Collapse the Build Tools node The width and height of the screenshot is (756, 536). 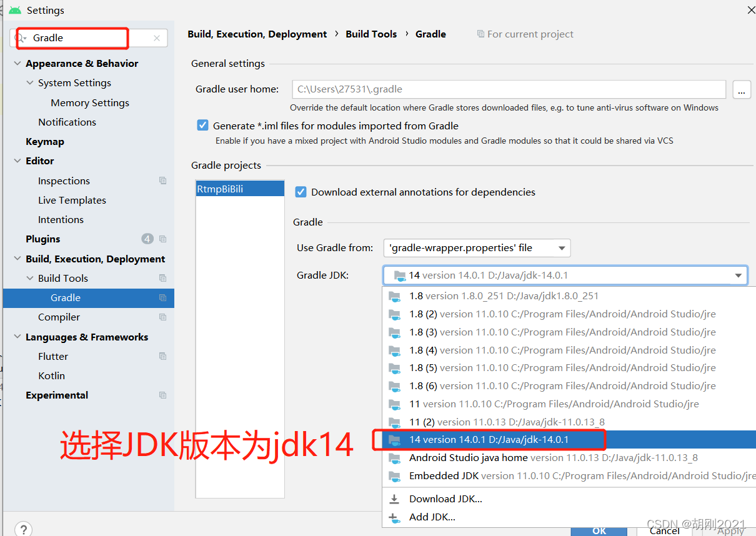pyautogui.click(x=30, y=278)
